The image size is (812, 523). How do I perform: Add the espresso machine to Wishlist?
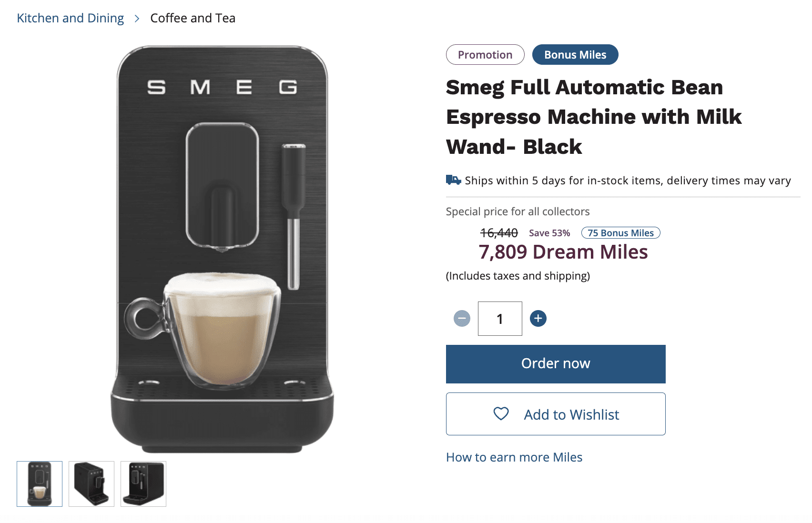[556, 414]
